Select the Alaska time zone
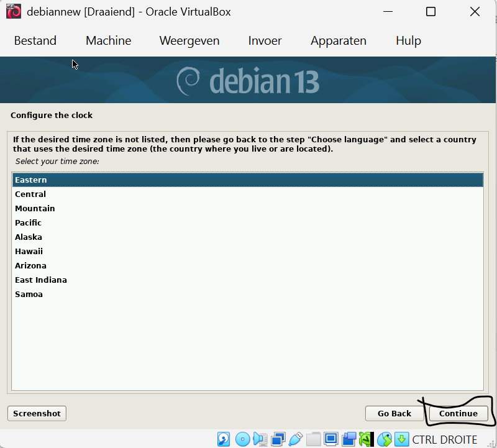Viewport: 497px width, 448px height. (x=247, y=237)
